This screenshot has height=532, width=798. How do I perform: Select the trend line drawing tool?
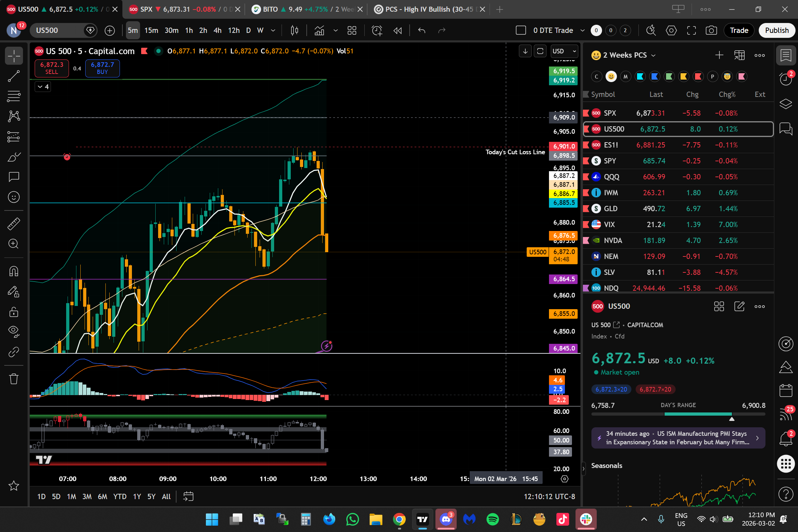click(14, 76)
